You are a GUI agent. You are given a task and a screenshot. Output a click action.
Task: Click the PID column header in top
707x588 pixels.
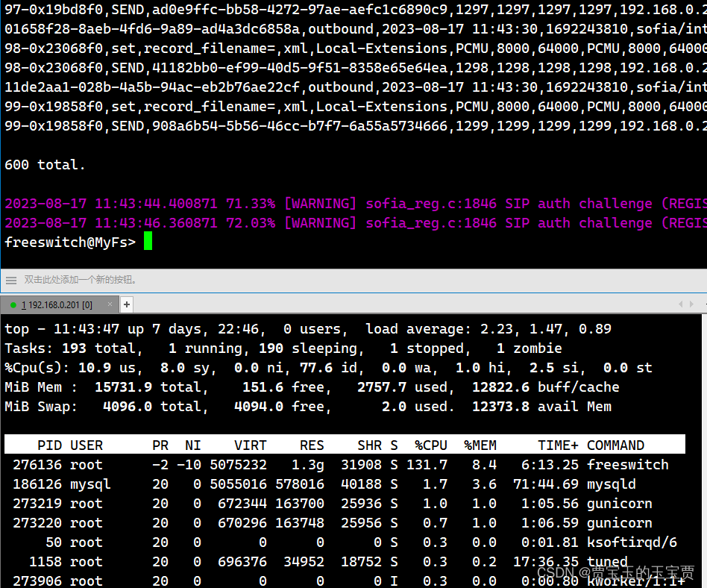click(50, 445)
